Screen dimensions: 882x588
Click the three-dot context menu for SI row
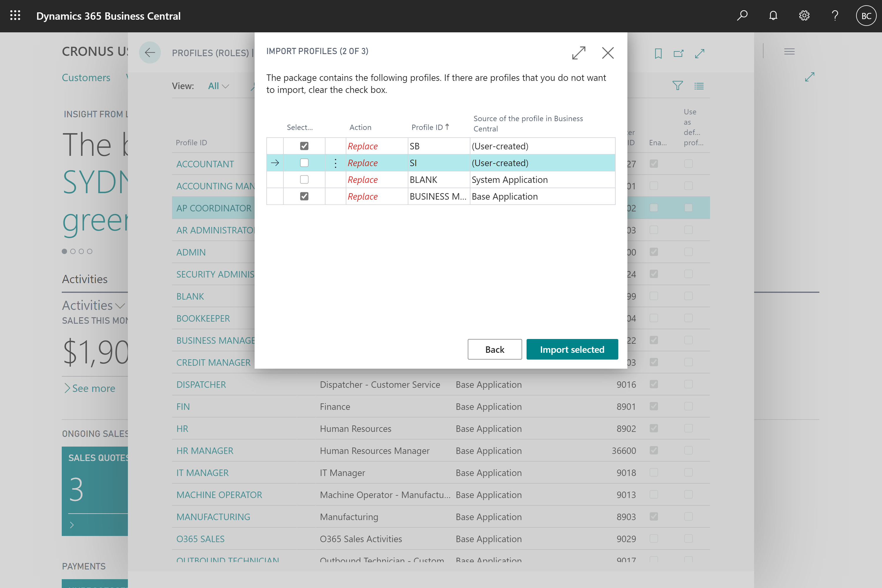[x=335, y=163]
